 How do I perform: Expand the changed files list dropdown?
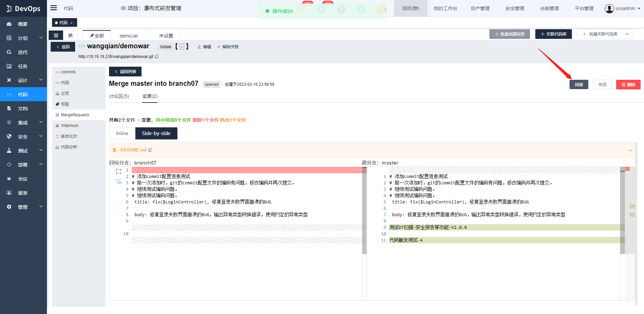(x=139, y=120)
